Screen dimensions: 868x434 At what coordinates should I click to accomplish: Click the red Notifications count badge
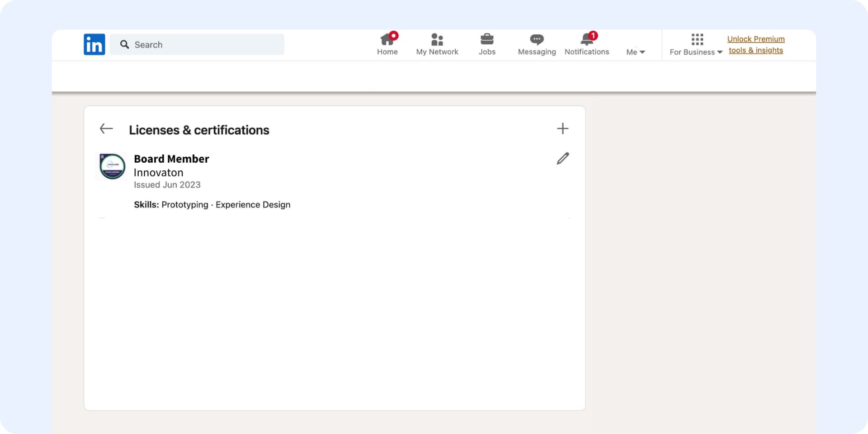(593, 36)
